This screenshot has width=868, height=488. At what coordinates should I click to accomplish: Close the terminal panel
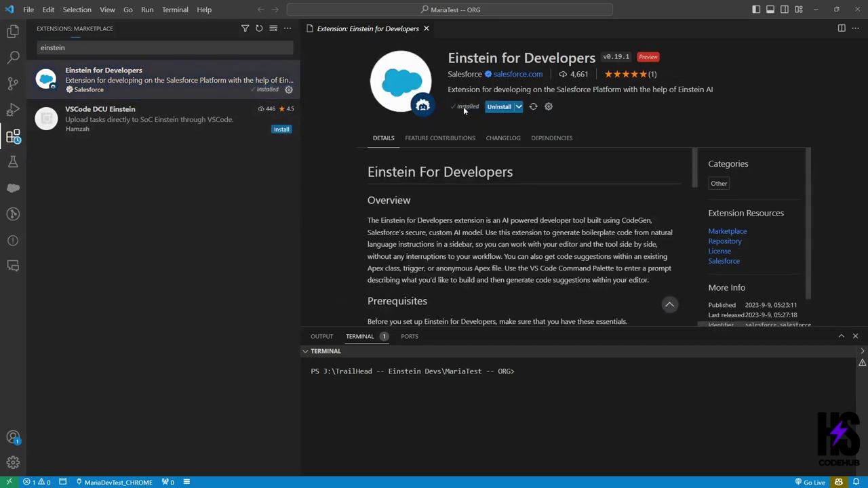tap(855, 336)
